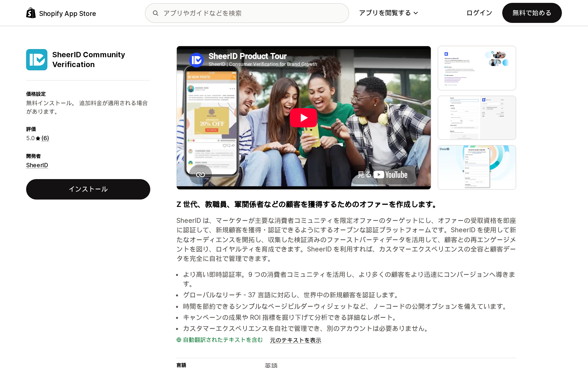Open the student offer form screenshot thumbnail

coord(477,167)
